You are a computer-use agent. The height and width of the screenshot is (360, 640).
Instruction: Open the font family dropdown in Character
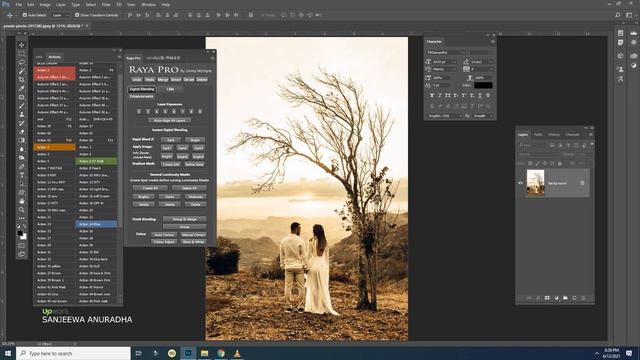click(x=446, y=53)
